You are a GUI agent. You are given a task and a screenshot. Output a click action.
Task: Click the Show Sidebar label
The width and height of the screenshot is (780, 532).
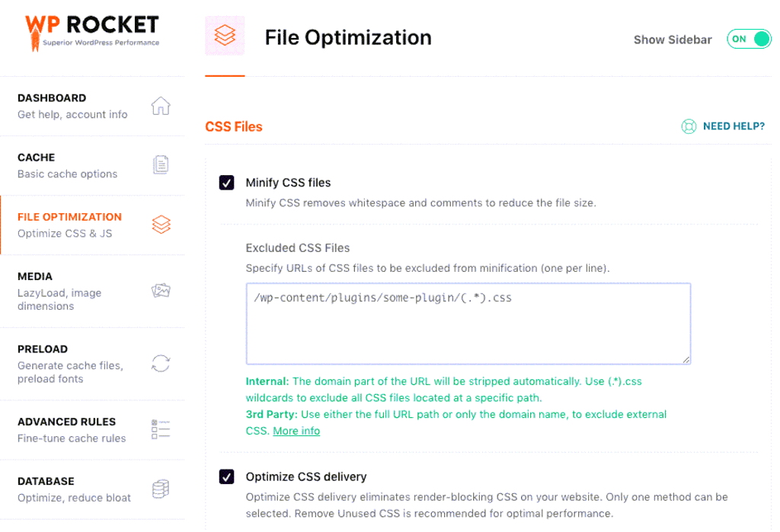673,40
